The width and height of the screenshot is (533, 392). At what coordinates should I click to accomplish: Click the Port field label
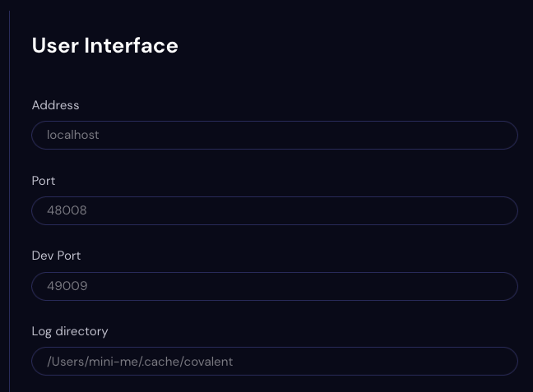(x=44, y=181)
